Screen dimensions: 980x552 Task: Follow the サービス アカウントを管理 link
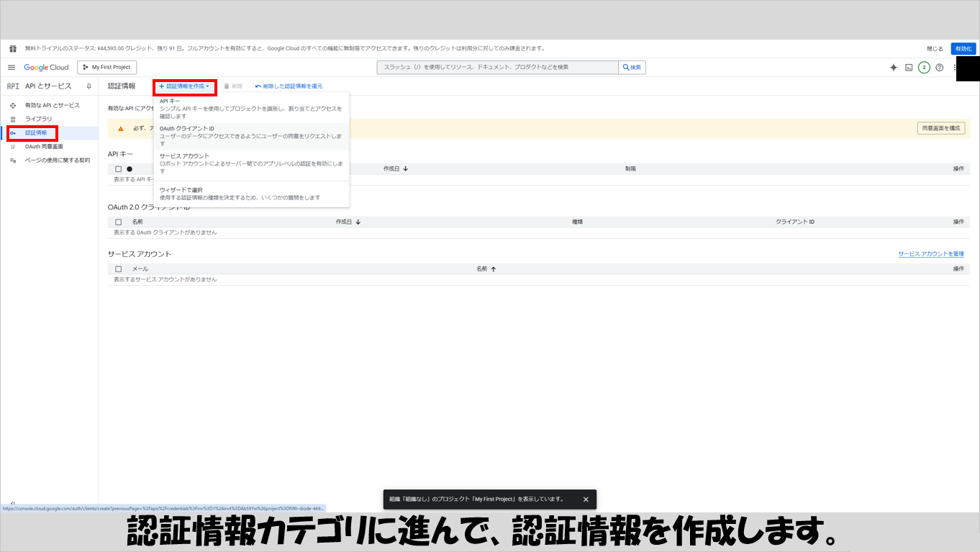click(x=930, y=254)
